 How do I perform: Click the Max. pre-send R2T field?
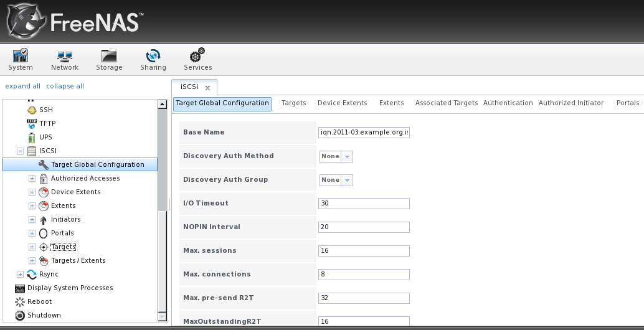[364, 298]
